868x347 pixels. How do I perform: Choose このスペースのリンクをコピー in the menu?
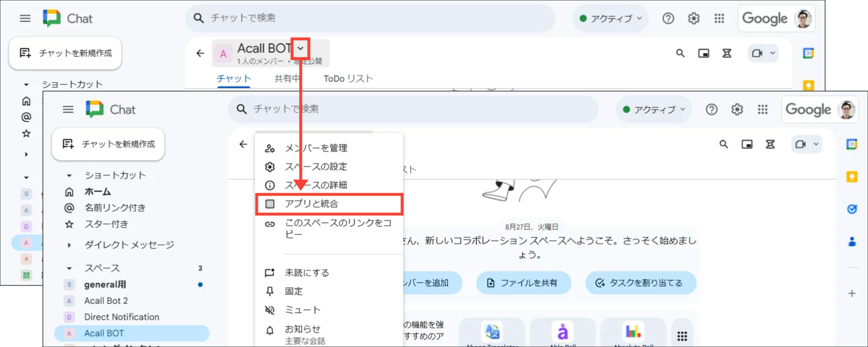pyautogui.click(x=329, y=229)
